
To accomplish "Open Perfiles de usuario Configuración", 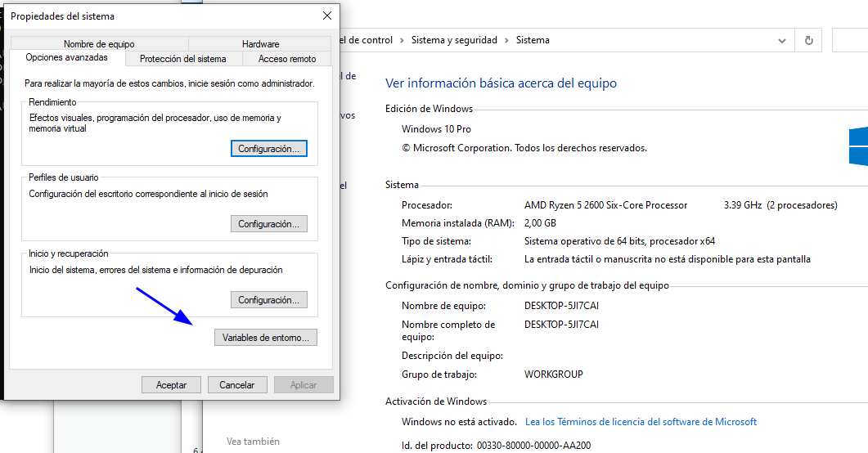I will click(x=269, y=224).
